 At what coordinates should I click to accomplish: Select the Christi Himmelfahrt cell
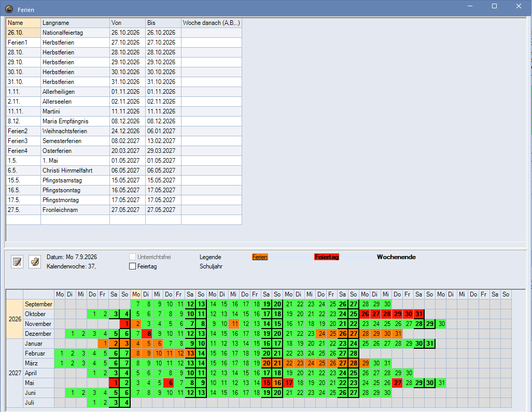75,170
